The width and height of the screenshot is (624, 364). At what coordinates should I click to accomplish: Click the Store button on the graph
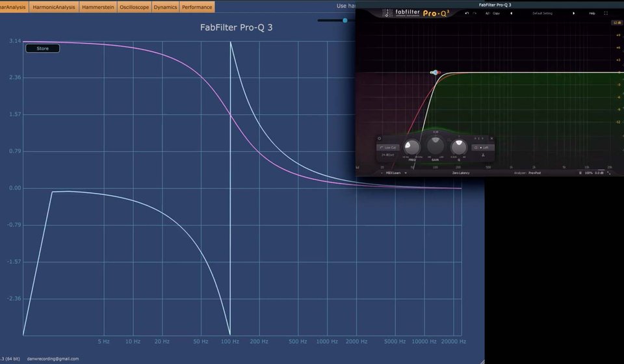click(x=43, y=49)
